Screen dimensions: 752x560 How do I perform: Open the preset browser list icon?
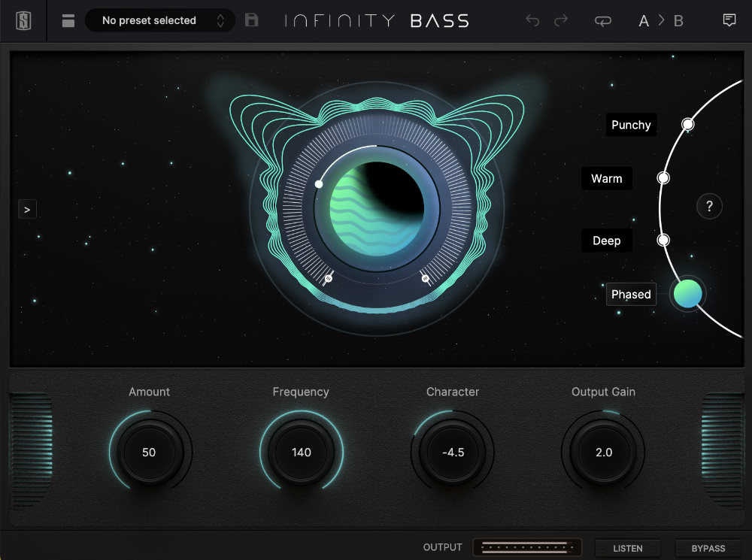[x=68, y=20]
